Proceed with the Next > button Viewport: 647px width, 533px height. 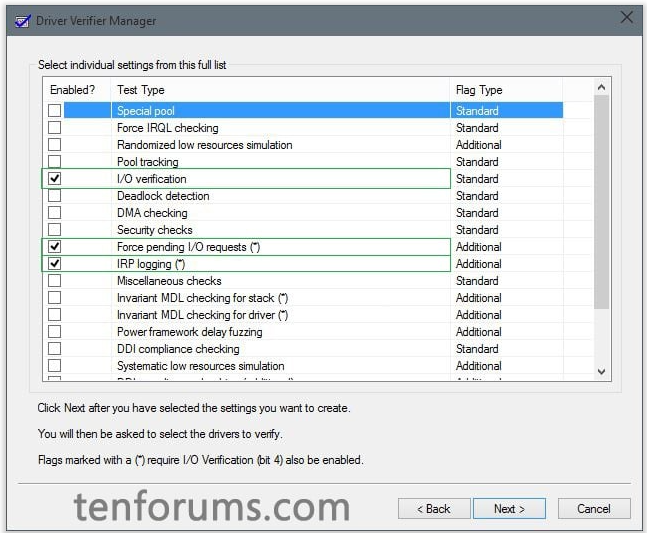509,509
